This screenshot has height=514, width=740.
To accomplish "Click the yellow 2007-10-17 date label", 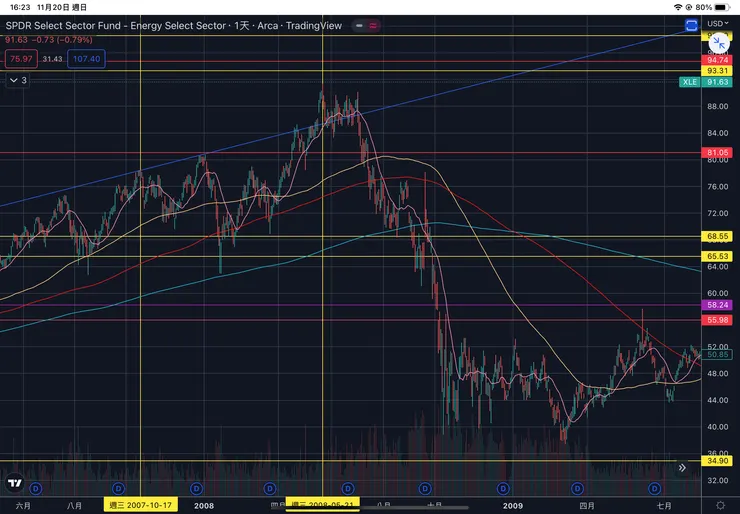I will 141,505.
